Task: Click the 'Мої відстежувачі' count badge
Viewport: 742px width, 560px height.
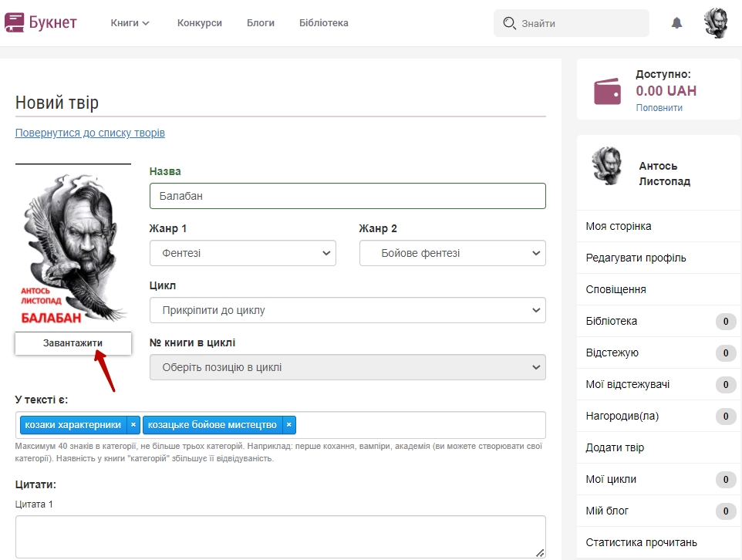Action: [726, 385]
